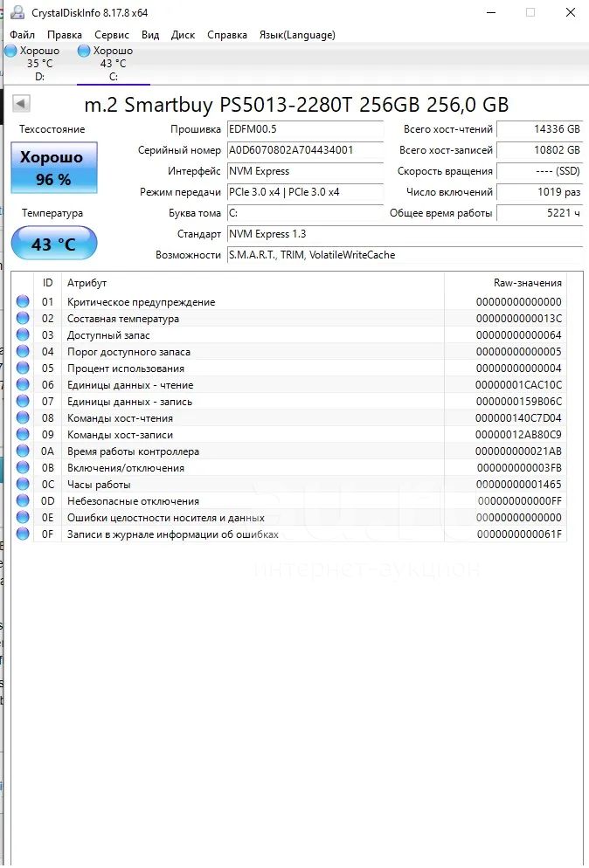Screen dimensions: 589x868
Task: Select raw value 00000000001465
Action: click(x=518, y=485)
